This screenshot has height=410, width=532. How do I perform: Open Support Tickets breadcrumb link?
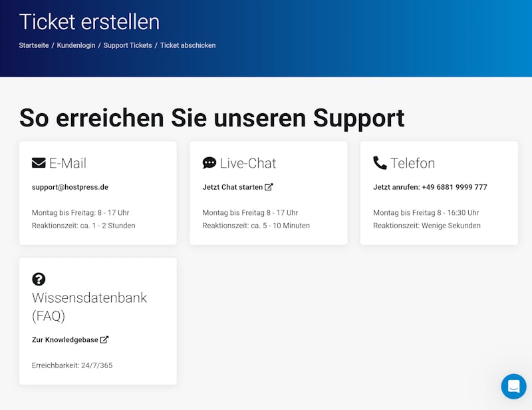point(128,45)
